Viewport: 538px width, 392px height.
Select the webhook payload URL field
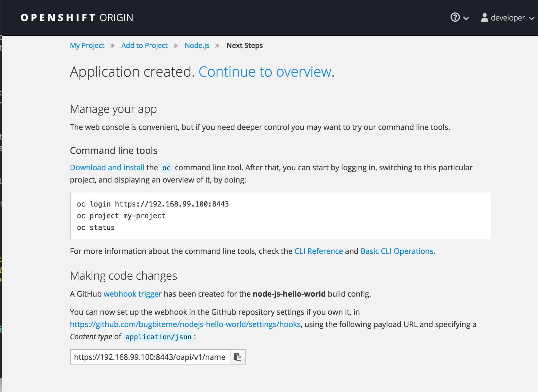coord(150,357)
